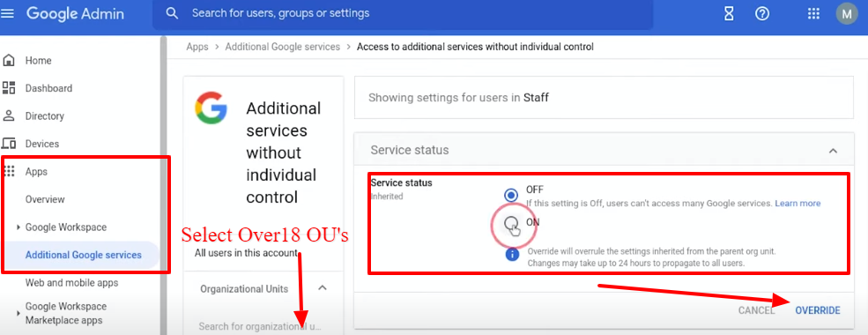Click the Search for organizational units field

pyautogui.click(x=260, y=326)
